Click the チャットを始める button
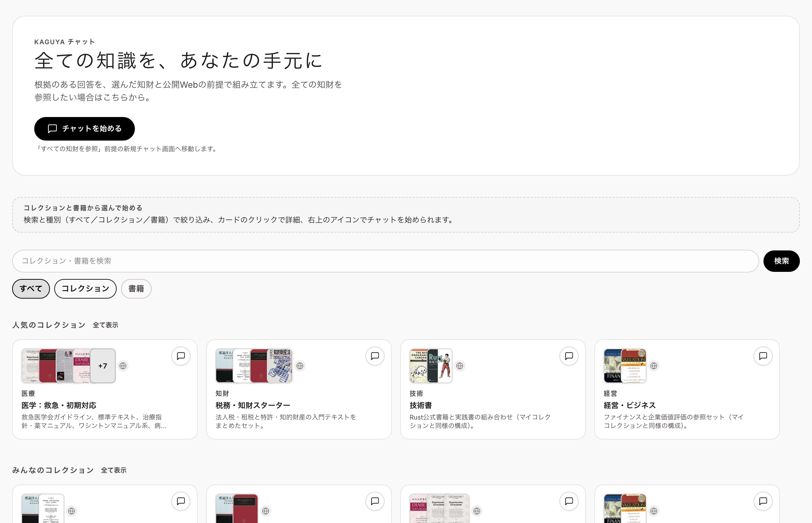Screen dimensions: 812x523 coord(85,129)
